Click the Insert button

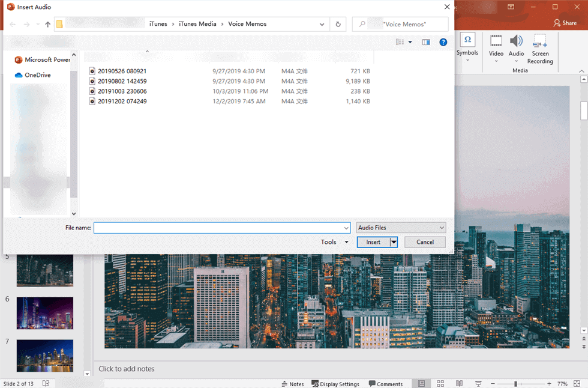(373, 242)
